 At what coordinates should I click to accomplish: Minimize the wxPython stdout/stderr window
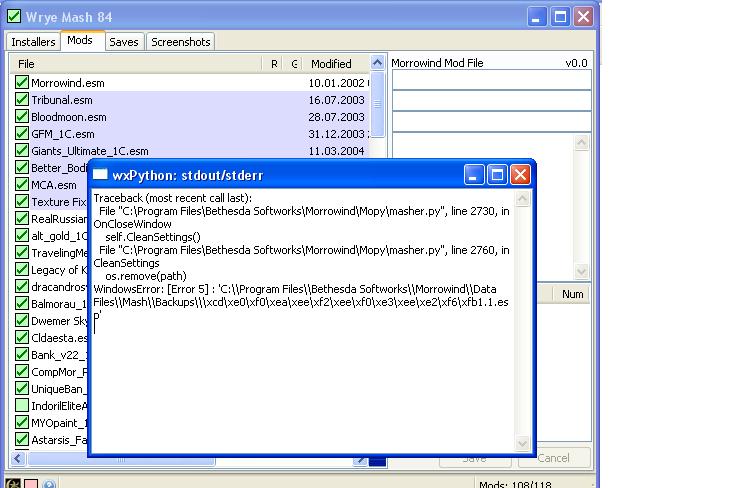[x=475, y=175]
